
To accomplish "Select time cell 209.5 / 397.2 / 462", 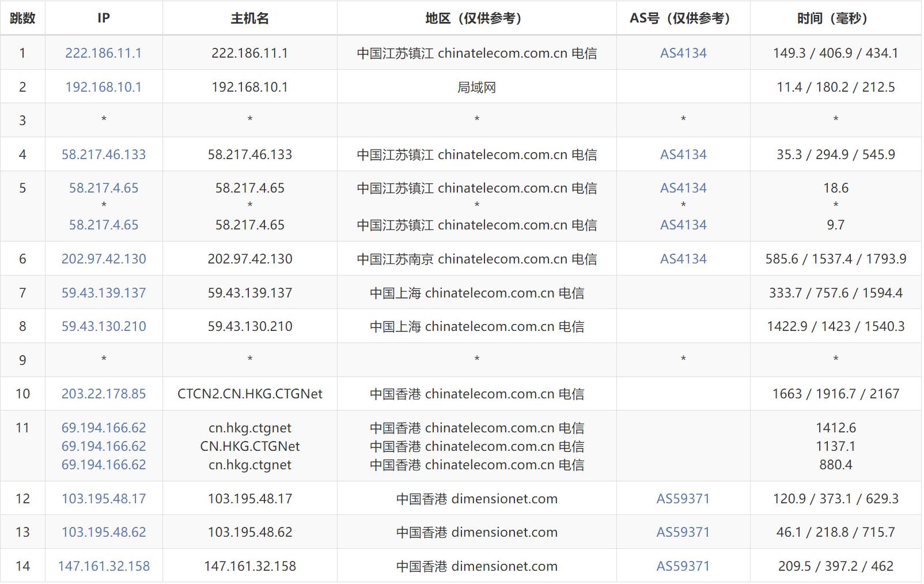I will [x=836, y=566].
